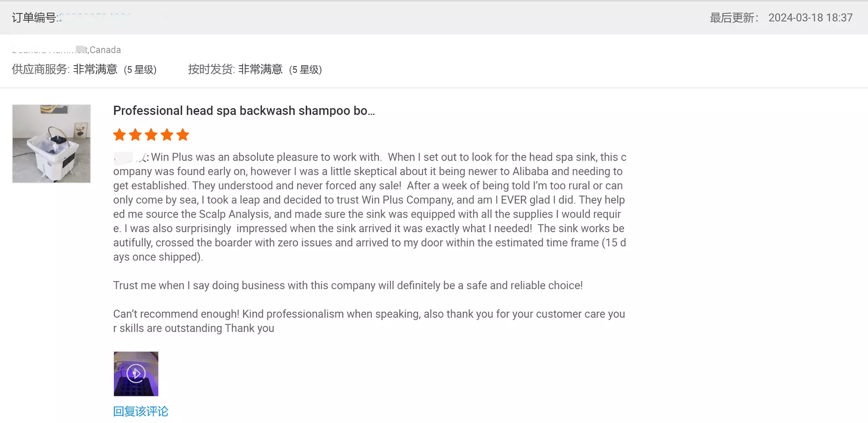Click the 2024-03-18 18:37 timestamp
This screenshot has width=868, height=423.
coord(810,18)
